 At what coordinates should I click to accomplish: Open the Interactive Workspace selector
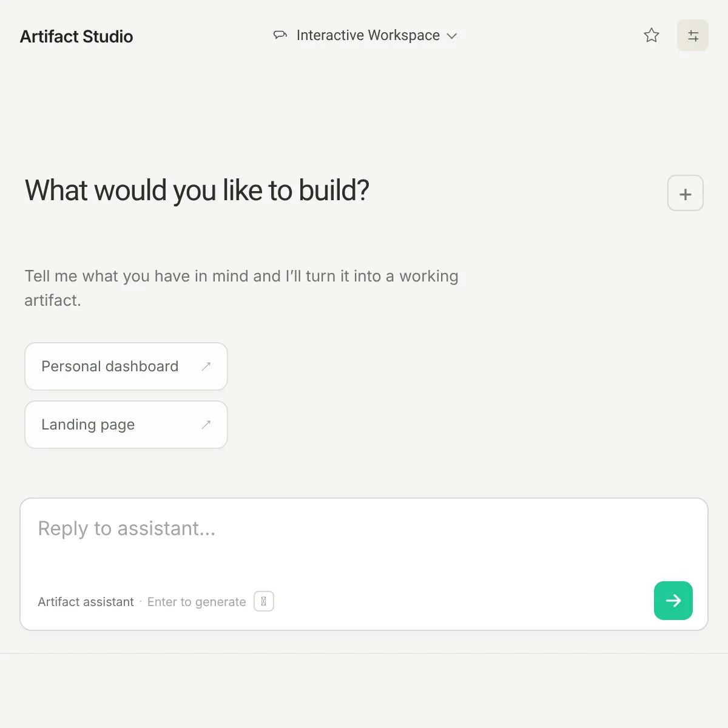(365, 35)
